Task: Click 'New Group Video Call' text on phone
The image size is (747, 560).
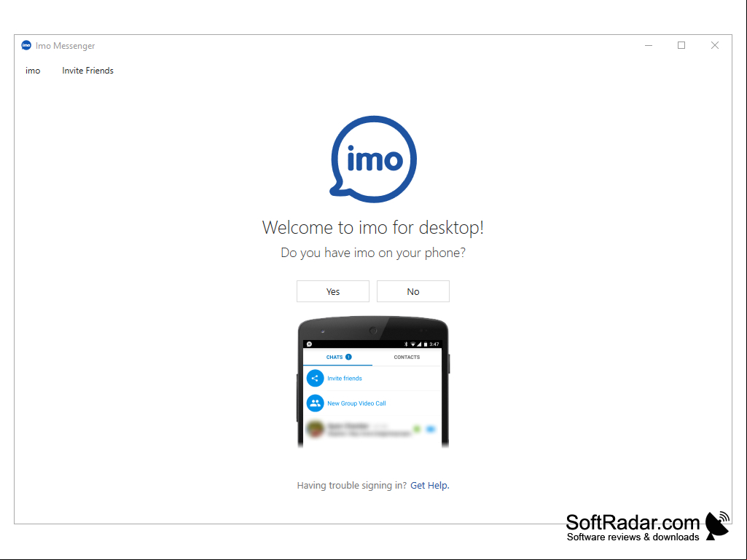Action: click(x=356, y=403)
